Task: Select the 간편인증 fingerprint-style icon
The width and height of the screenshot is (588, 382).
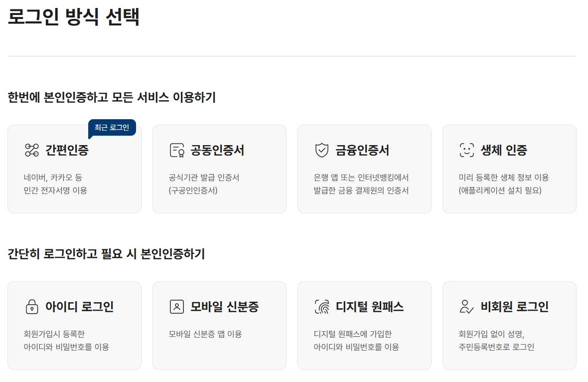Action: tap(32, 150)
